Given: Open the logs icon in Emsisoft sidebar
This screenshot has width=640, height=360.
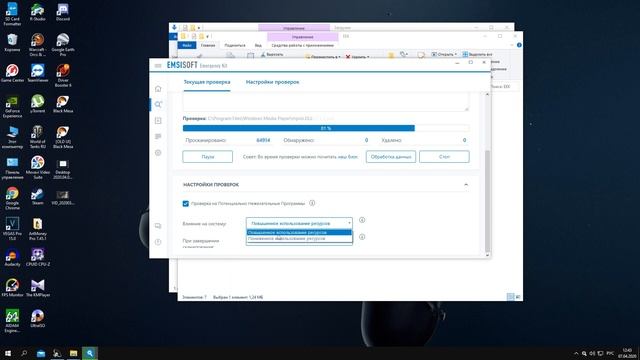Looking at the screenshot, I should click(x=158, y=136).
